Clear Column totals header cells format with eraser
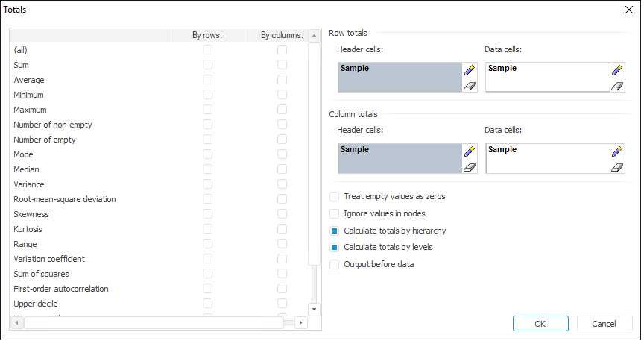This screenshot has width=644, height=341. [469, 167]
